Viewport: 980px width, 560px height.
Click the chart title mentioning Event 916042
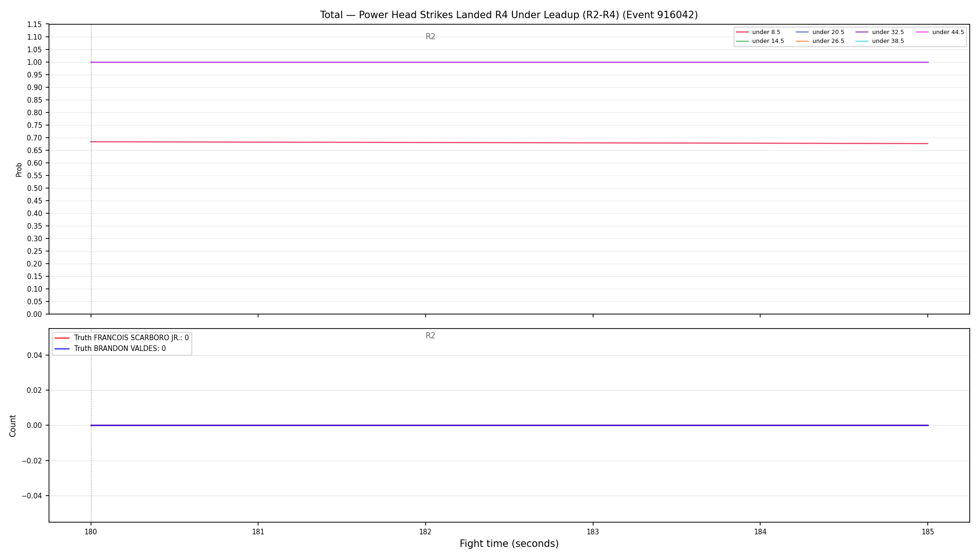pos(509,15)
